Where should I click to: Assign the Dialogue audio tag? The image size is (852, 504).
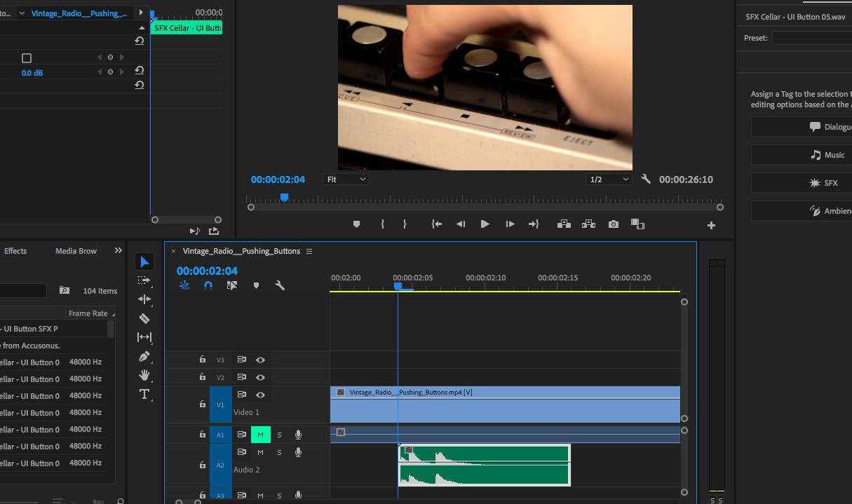802,127
